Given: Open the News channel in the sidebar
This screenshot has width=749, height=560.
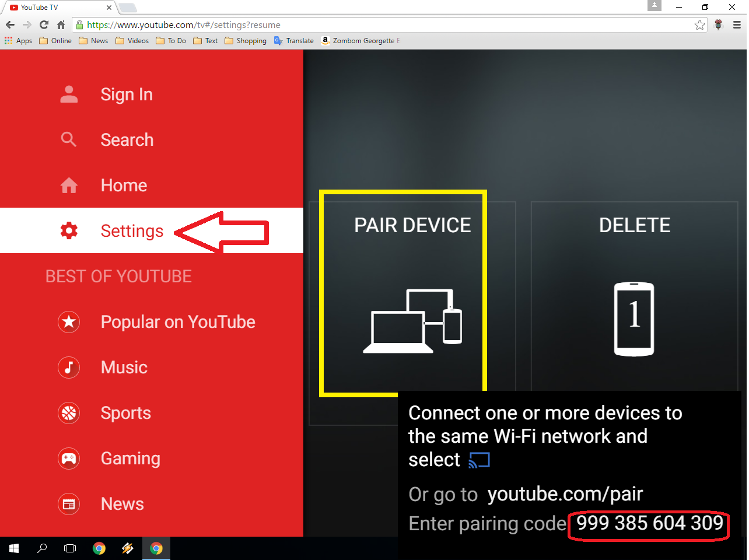Looking at the screenshot, I should 152,504.
